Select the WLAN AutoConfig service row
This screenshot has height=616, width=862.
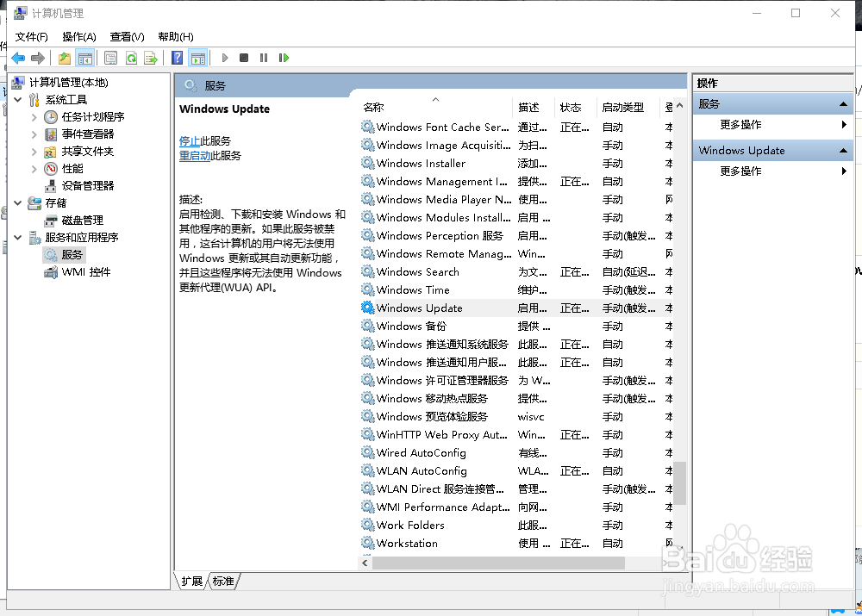pyautogui.click(x=516, y=471)
